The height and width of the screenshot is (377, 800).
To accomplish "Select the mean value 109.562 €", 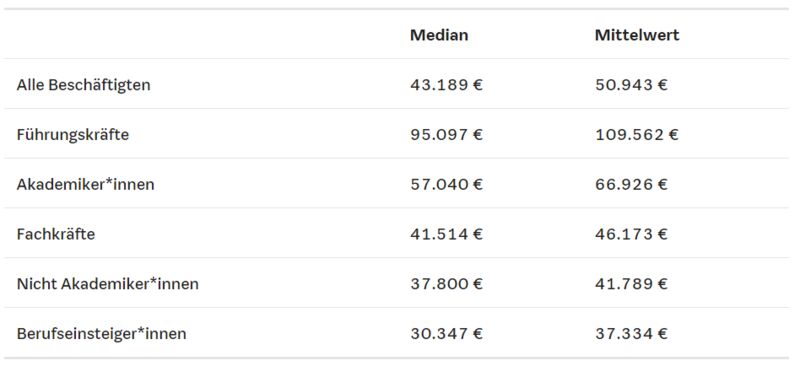I will point(637,135).
